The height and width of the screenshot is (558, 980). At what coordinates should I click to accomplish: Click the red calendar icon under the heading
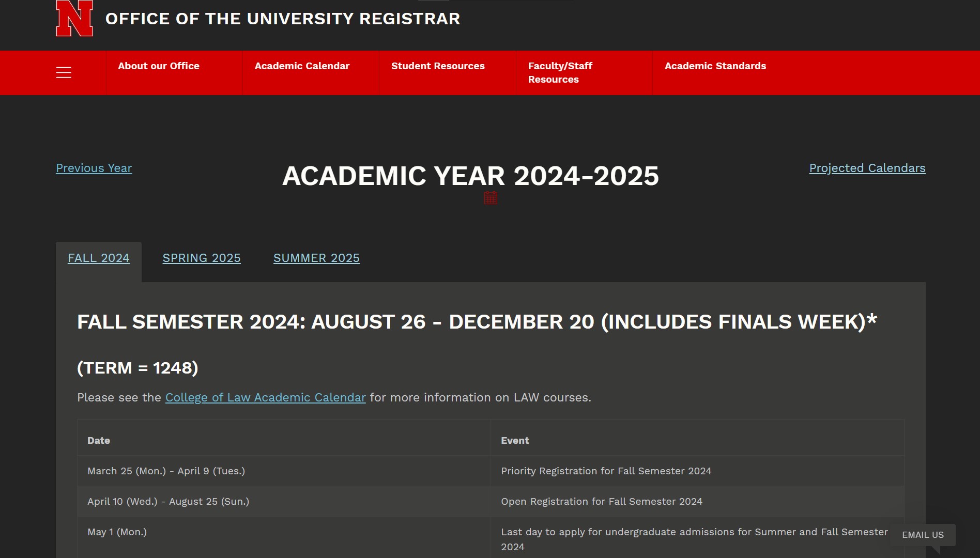click(491, 198)
